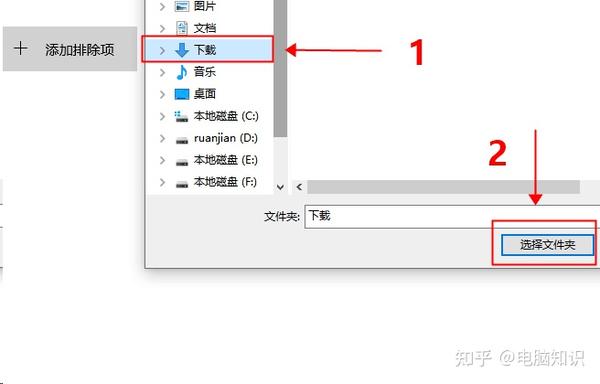Click the 选择文件夹 button
Viewport: 600px width, 384px height.
coord(547,245)
